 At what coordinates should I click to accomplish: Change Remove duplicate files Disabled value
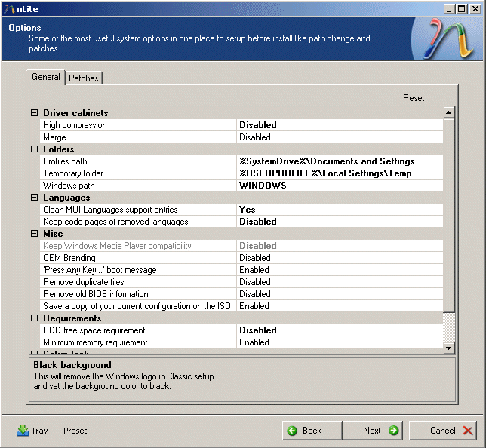pos(340,282)
